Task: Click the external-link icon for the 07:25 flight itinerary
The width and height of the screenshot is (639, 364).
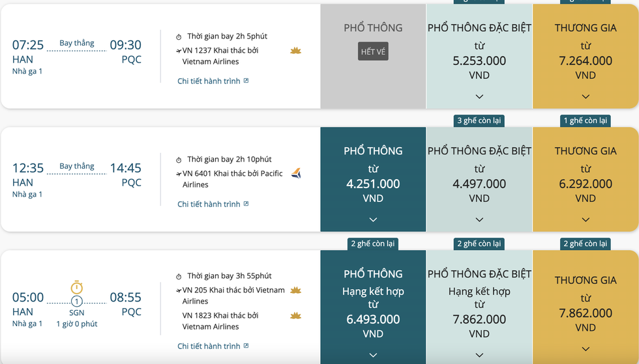Action: [x=246, y=81]
